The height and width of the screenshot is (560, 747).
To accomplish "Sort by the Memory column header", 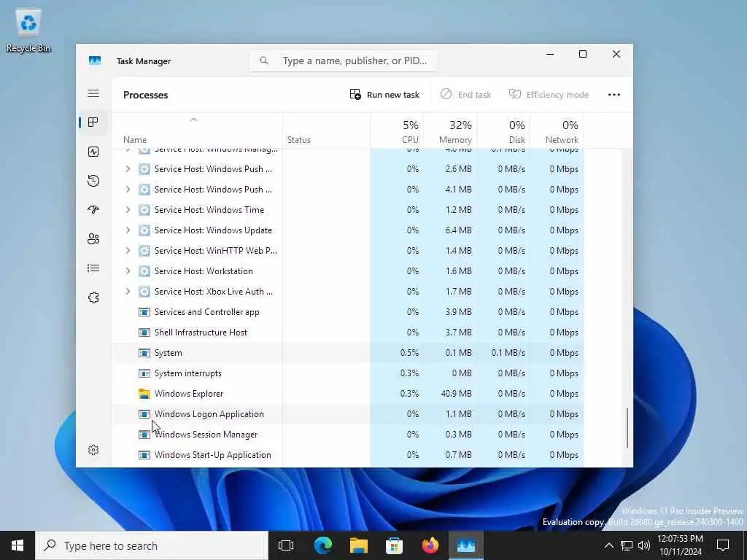I will click(450, 131).
